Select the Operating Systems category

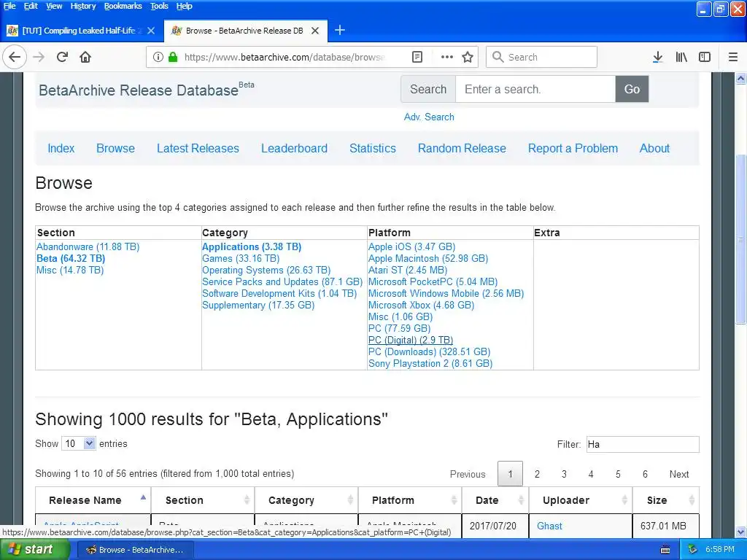click(x=266, y=270)
